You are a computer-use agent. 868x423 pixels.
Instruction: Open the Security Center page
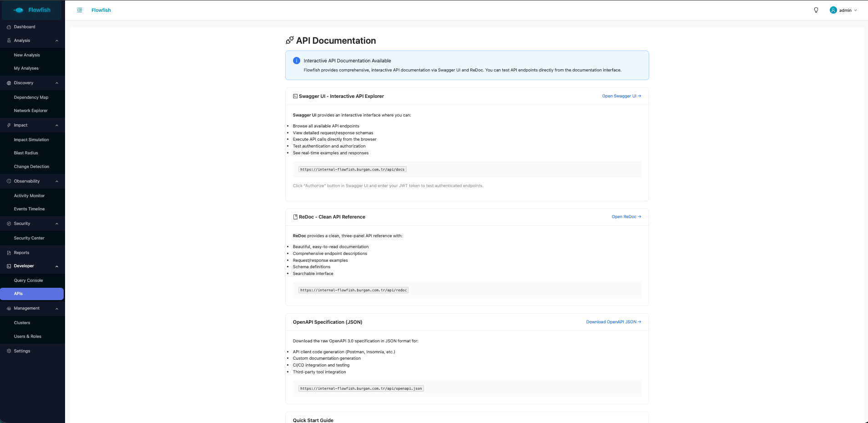click(x=29, y=238)
